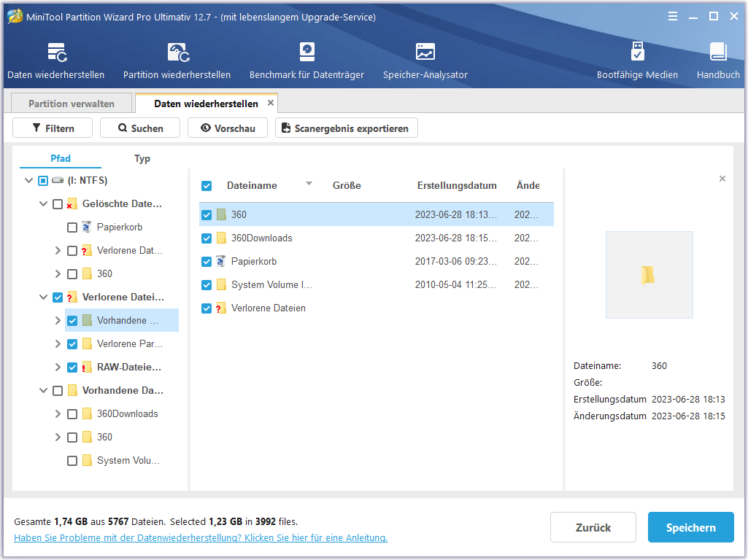The image size is (748, 560).
Task: Uncheck Verlorene Dateien row checkbox in list
Action: (207, 308)
